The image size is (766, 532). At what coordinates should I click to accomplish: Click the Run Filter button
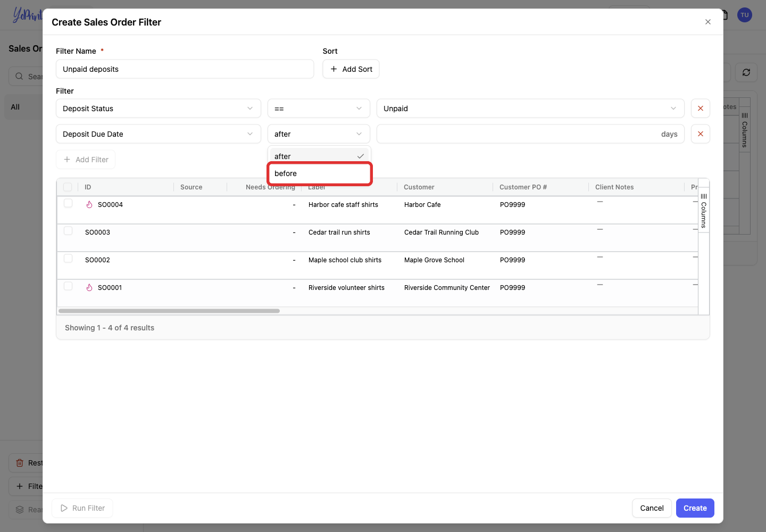[82, 508]
